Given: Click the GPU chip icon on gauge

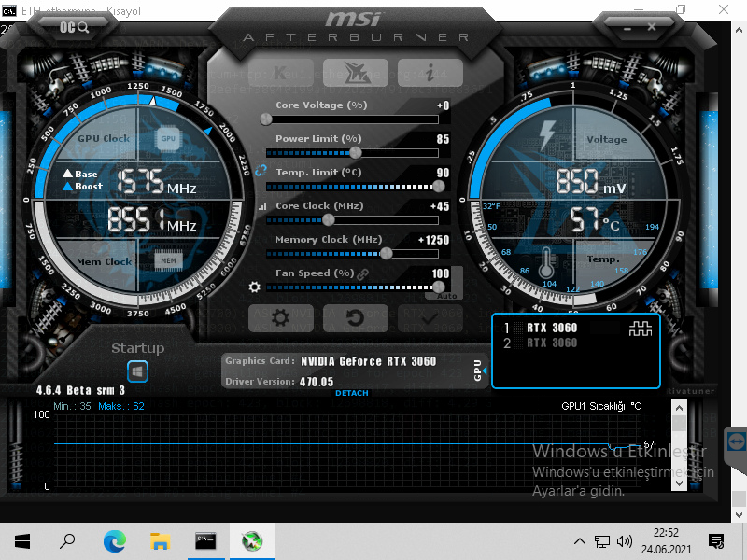Looking at the screenshot, I should (x=168, y=138).
